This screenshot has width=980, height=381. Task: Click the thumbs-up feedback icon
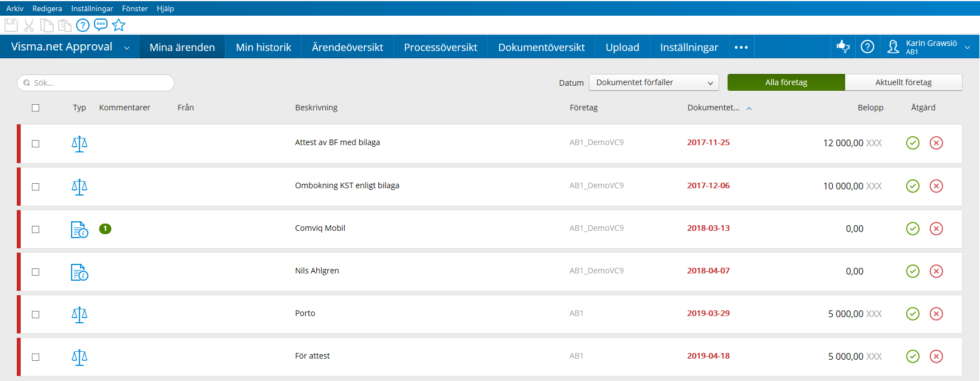point(843,47)
